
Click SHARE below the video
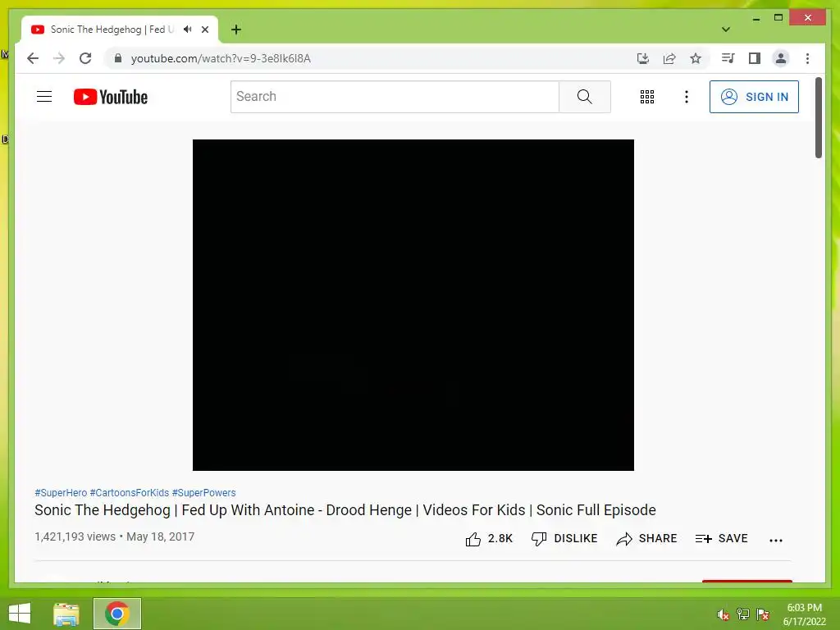click(x=646, y=538)
